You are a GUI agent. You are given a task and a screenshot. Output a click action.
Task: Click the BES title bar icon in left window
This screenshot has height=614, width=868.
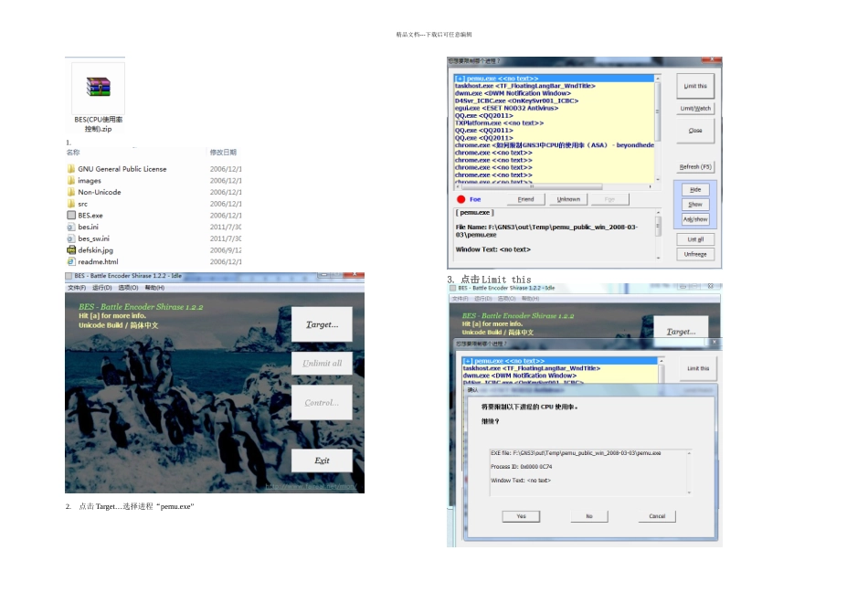(x=69, y=276)
